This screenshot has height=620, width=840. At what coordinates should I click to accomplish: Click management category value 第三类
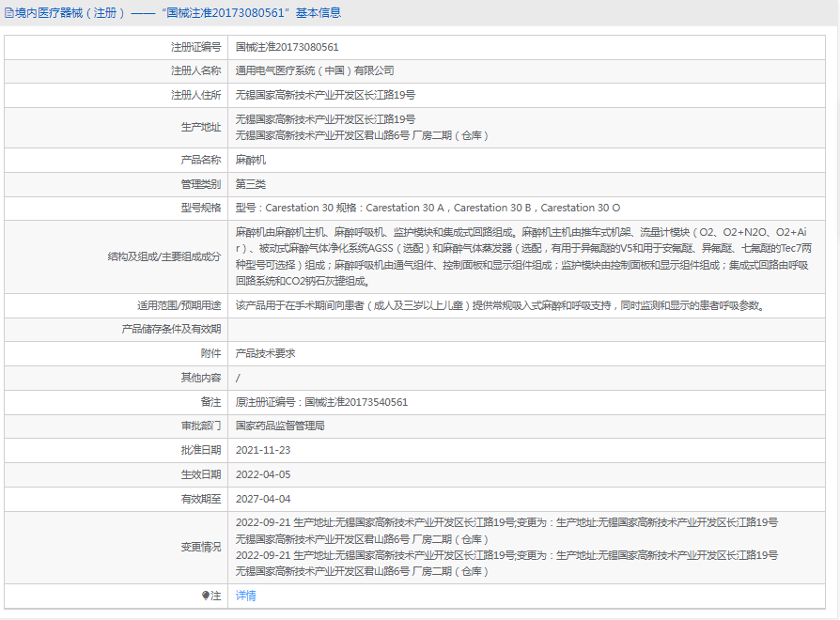point(251,184)
